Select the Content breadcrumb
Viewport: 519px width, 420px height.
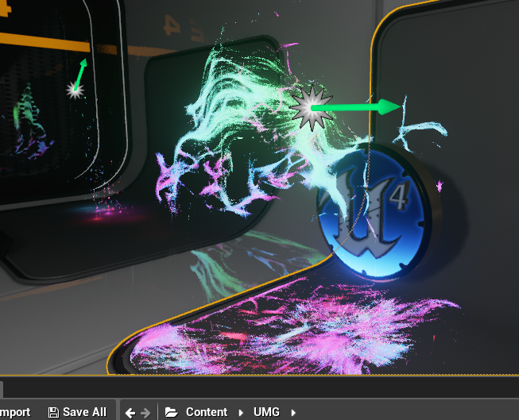207,412
